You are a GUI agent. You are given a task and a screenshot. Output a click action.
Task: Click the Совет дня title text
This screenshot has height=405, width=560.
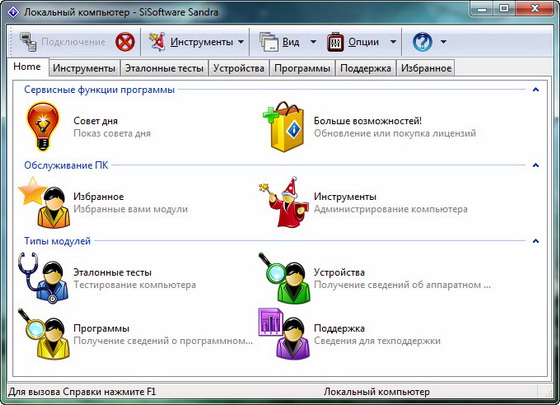click(x=96, y=121)
